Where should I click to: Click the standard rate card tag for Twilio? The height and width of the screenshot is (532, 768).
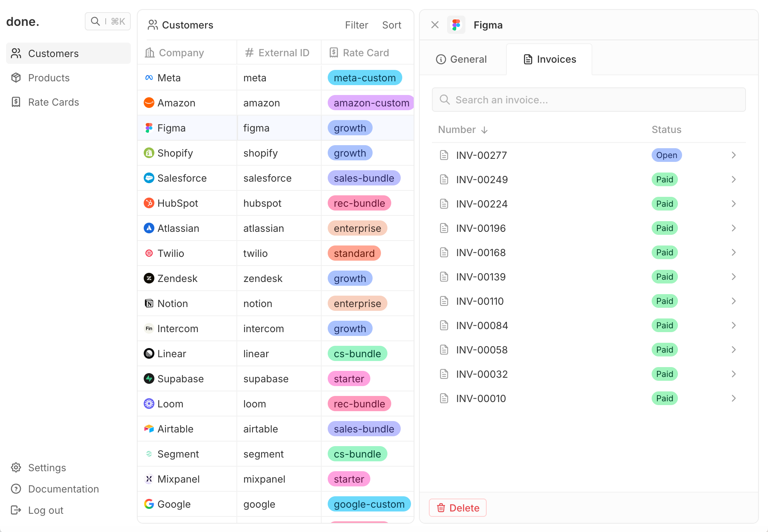click(354, 253)
